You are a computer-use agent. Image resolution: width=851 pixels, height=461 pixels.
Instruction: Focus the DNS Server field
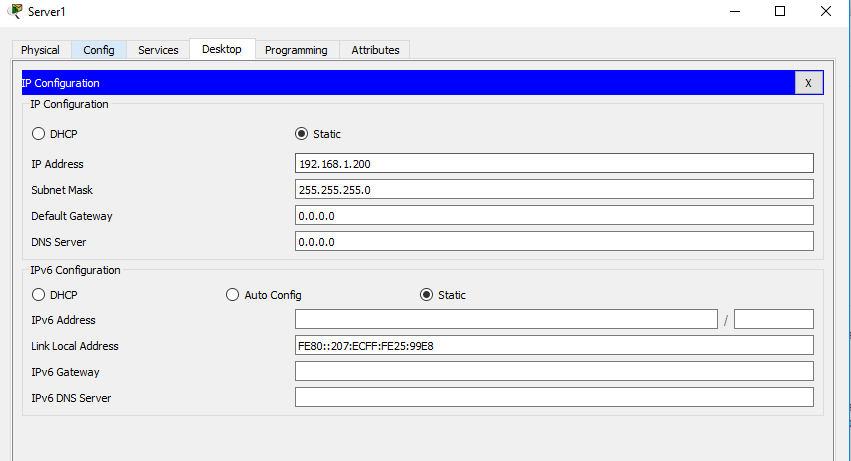click(554, 242)
